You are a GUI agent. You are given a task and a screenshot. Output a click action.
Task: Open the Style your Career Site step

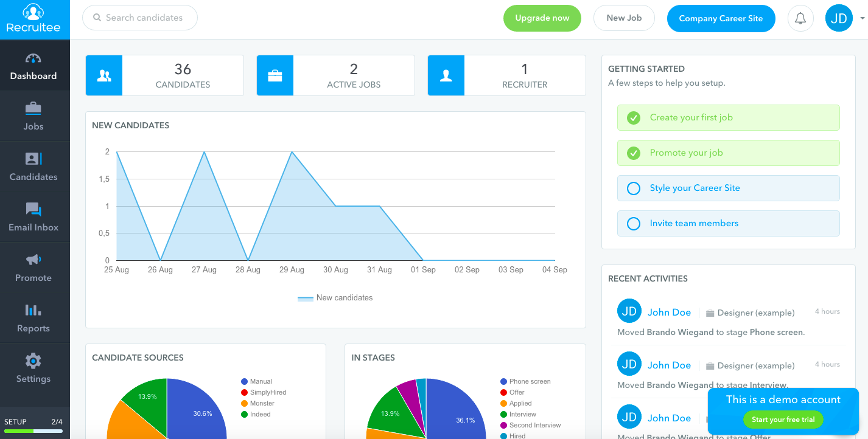728,188
